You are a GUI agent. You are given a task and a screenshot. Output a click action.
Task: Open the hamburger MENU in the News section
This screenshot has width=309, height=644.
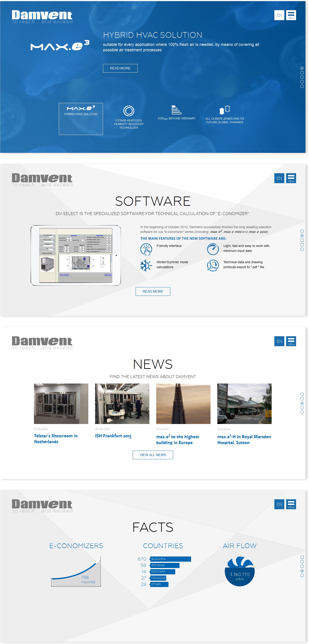(291, 341)
